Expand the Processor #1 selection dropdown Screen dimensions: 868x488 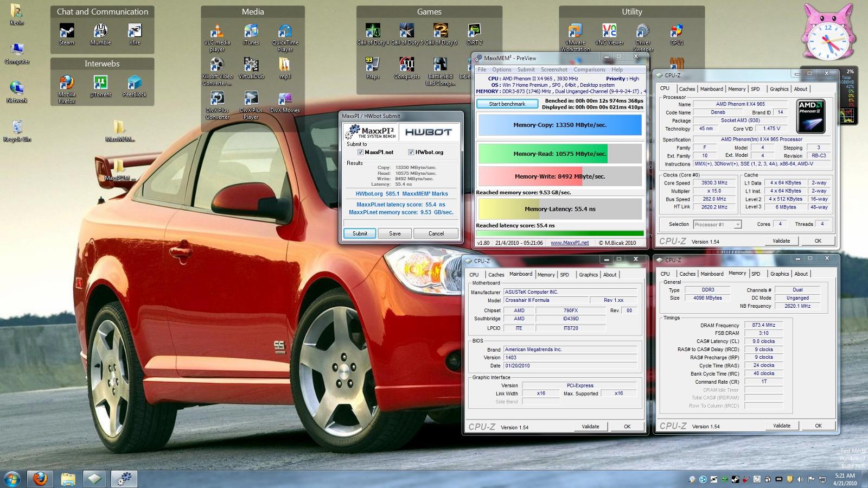[738, 225]
